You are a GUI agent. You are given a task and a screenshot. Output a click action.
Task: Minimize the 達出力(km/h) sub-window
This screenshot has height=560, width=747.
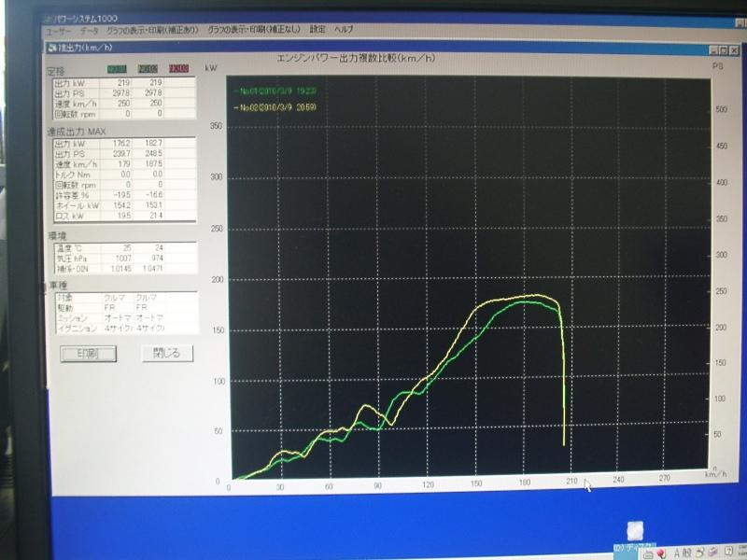(713, 50)
